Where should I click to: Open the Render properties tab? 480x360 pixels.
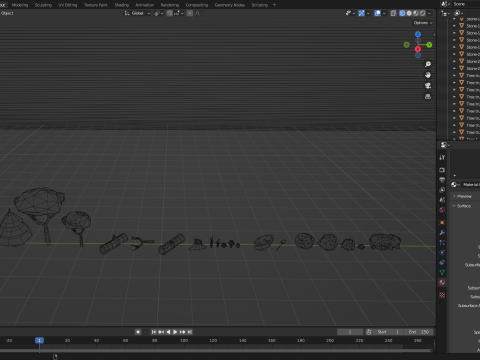(442, 170)
